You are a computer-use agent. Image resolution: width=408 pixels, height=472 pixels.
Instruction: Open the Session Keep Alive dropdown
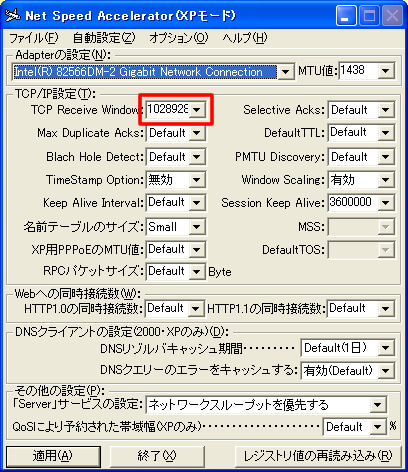point(385,203)
